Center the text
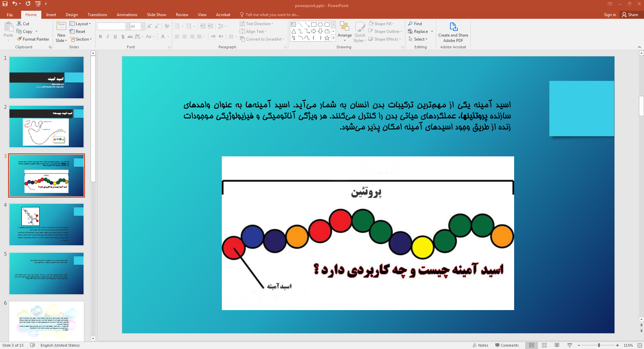644x349 pixels. point(185,37)
